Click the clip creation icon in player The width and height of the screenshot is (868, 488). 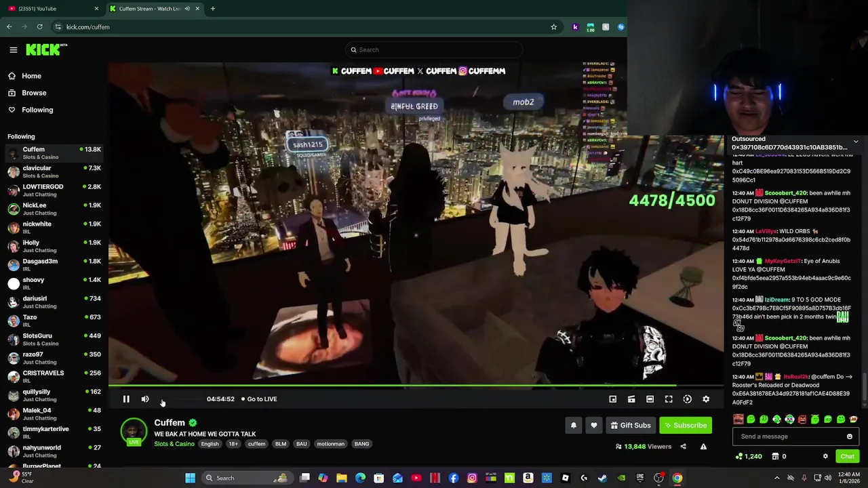click(631, 399)
